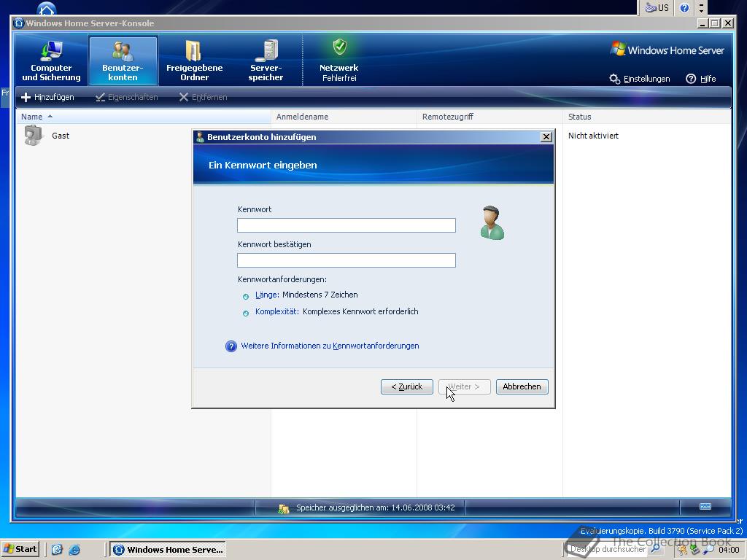
Task: Click the Hilfe question mark icon
Action: coord(691,79)
